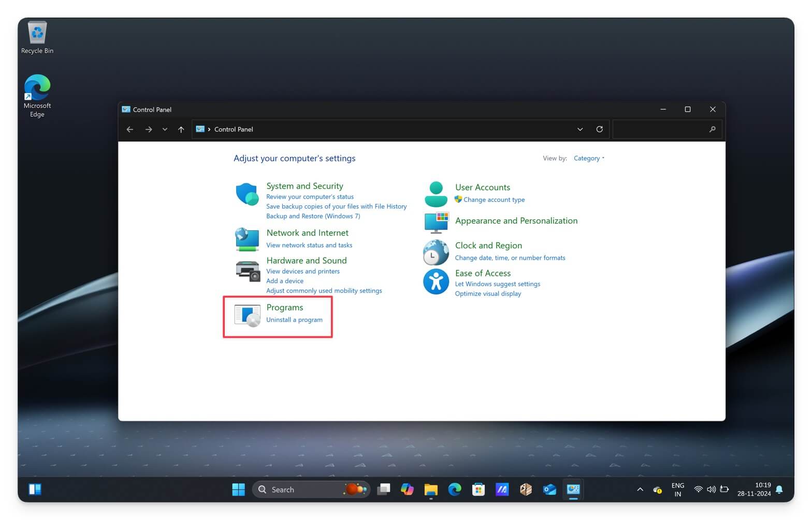
Task: Click the battery tray icon
Action: click(x=724, y=489)
